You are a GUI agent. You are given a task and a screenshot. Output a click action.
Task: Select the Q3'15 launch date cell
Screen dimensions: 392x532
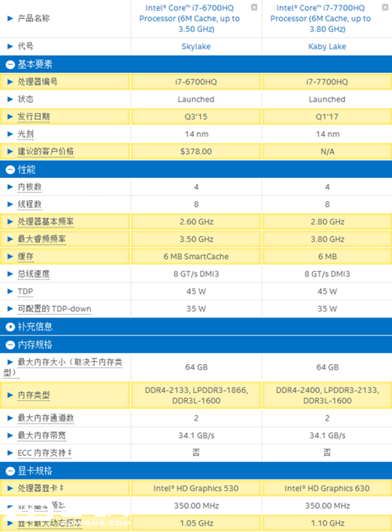coord(196,117)
